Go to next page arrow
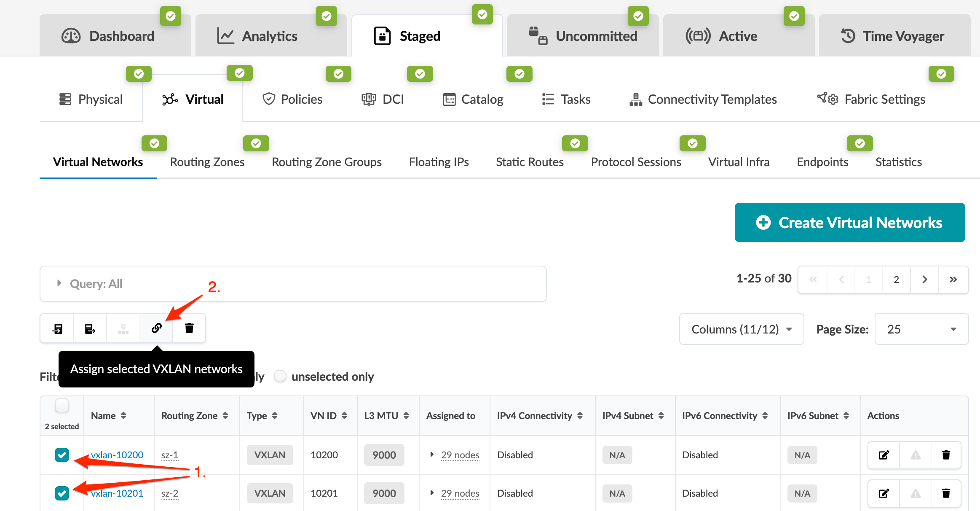The width and height of the screenshot is (980, 511). [x=924, y=280]
